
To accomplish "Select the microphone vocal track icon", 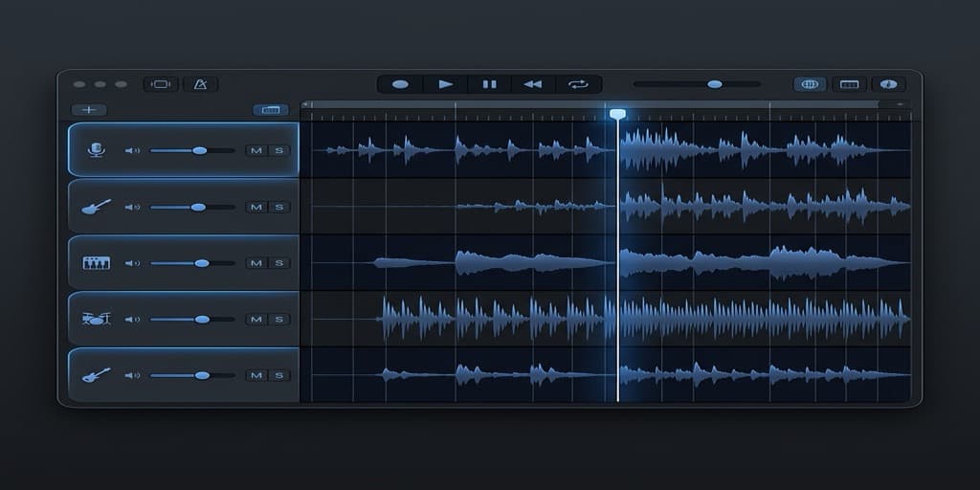I will (96, 150).
